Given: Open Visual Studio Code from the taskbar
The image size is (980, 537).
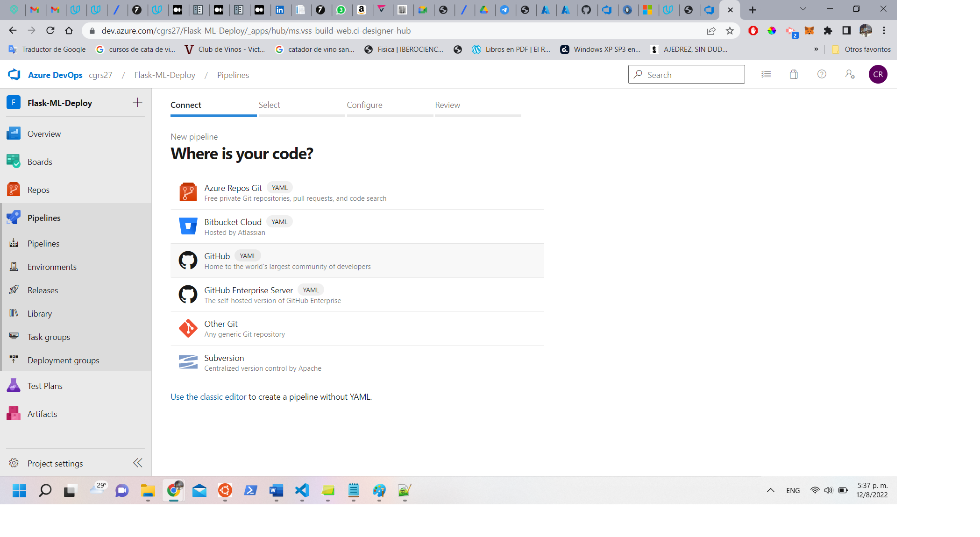Looking at the screenshot, I should (302, 491).
